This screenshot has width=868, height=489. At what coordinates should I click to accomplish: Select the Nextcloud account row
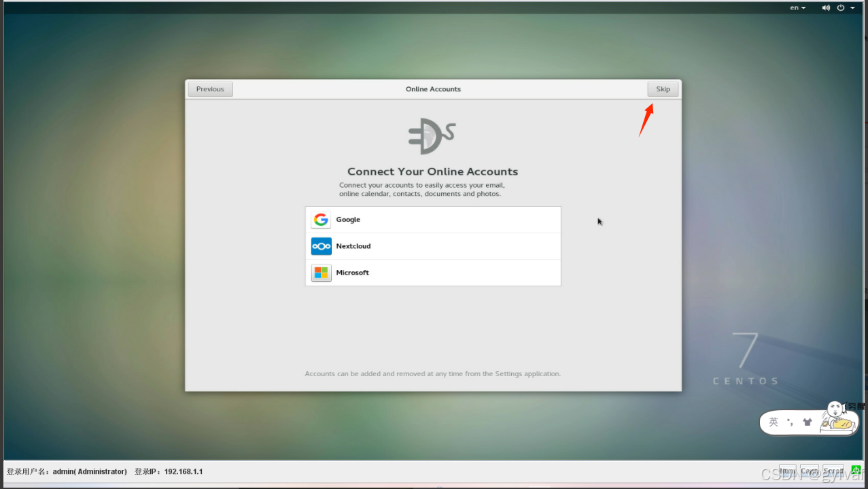click(433, 246)
